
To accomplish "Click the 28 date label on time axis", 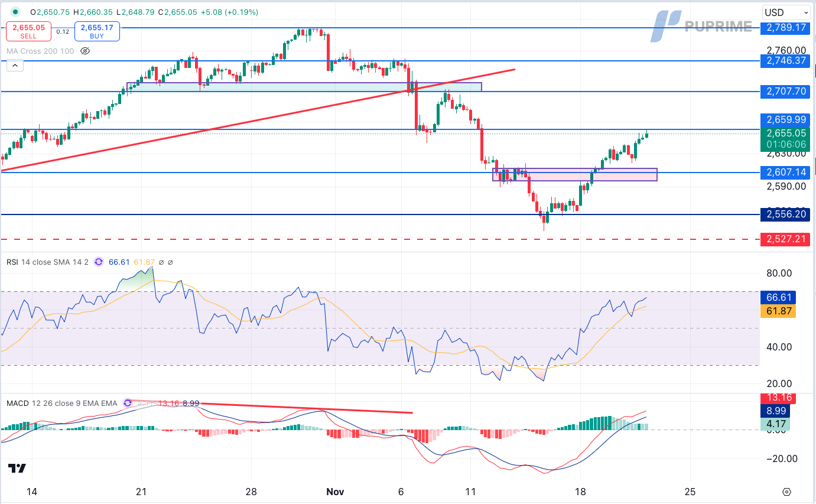I will 252,492.
